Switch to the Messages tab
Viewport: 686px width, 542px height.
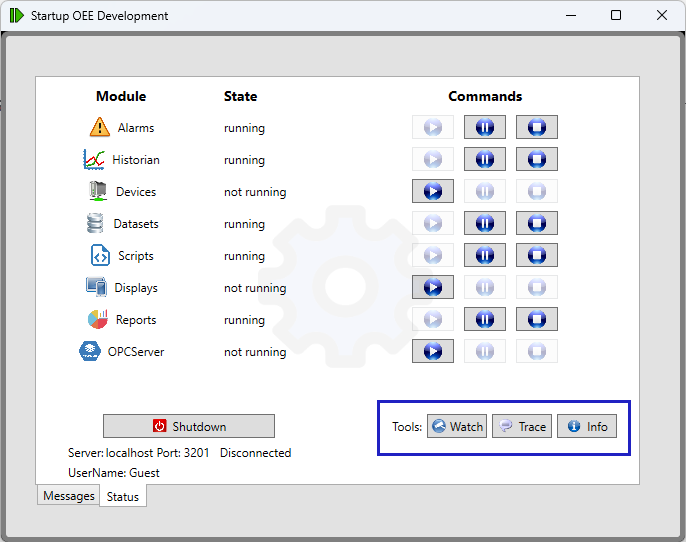tap(68, 496)
